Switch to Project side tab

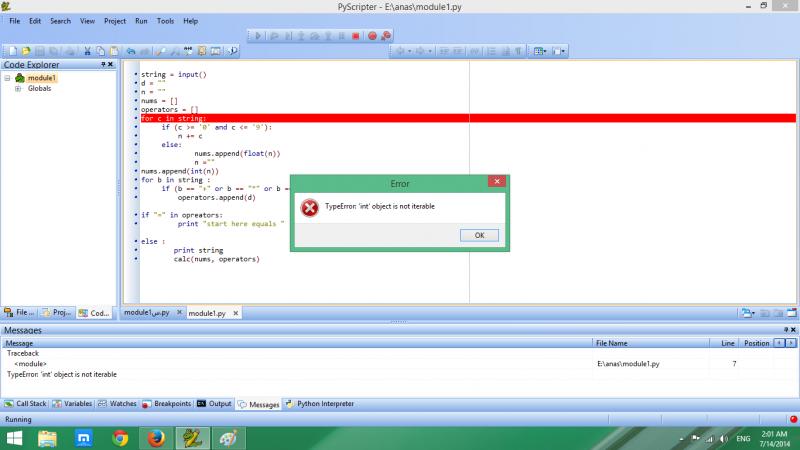(x=57, y=313)
